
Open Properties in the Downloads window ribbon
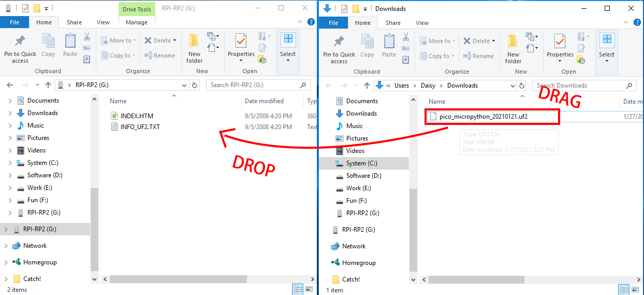(560, 48)
